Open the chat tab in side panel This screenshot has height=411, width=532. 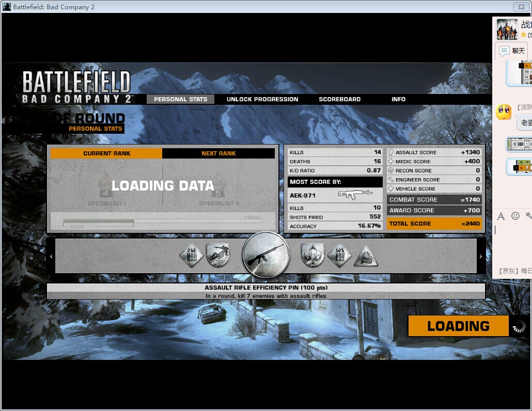pos(512,51)
